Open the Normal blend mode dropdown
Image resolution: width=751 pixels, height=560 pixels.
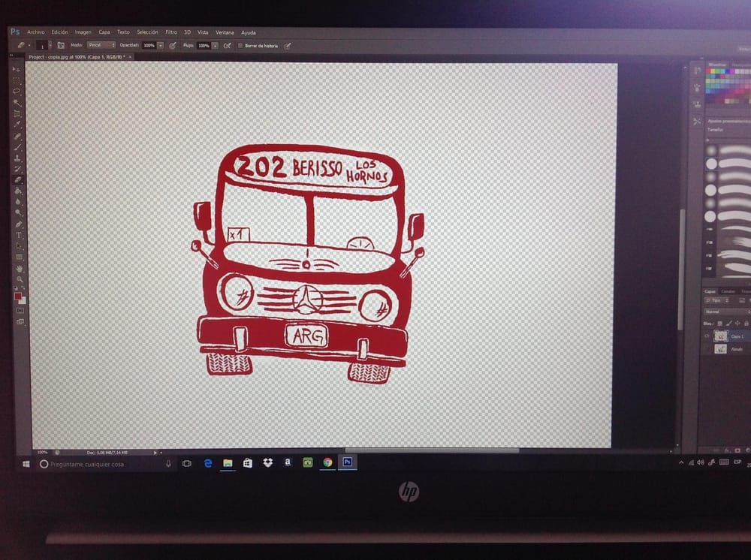click(x=727, y=312)
